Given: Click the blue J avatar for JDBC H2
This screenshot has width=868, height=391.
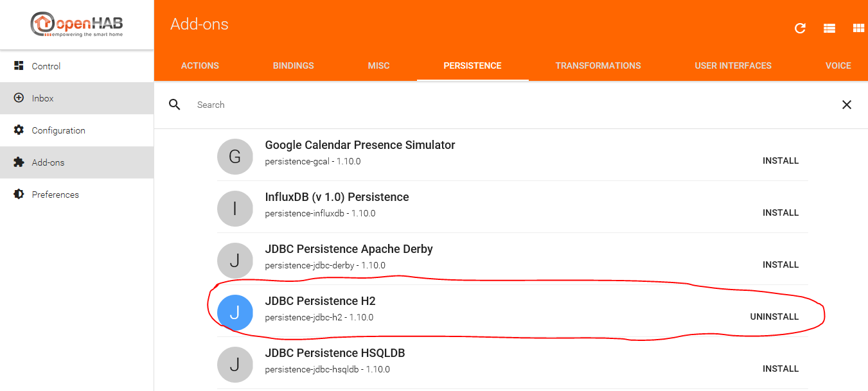Looking at the screenshot, I should pos(235,313).
